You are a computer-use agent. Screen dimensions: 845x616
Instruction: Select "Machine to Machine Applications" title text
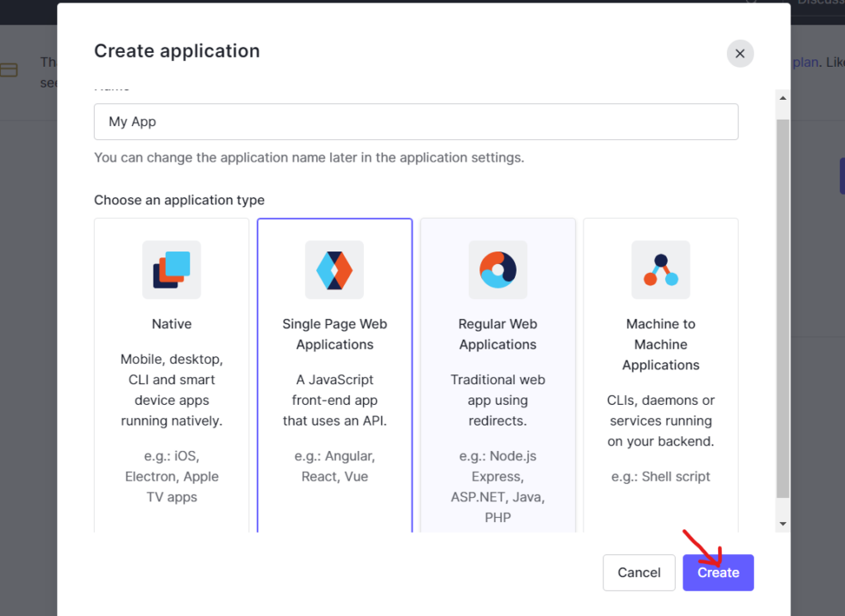tap(660, 345)
